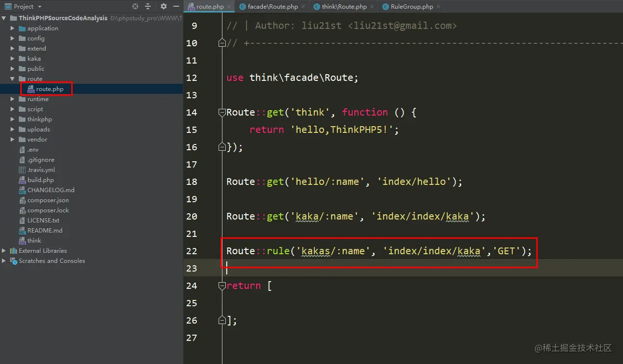Close the route.php editor tab

(228, 7)
